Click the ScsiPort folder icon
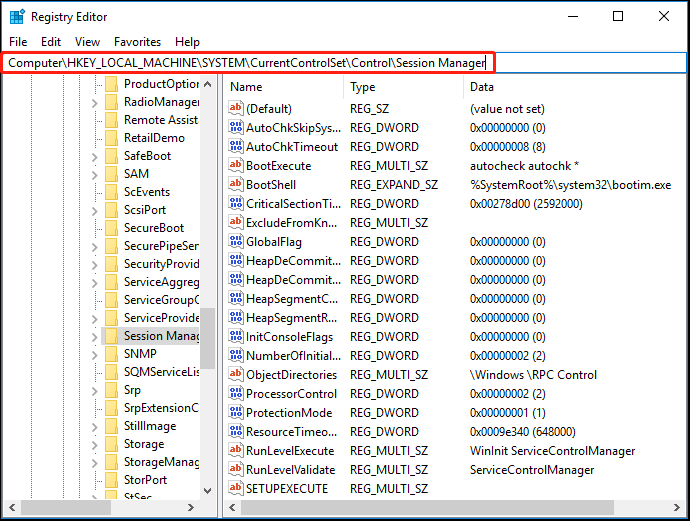 [112, 210]
